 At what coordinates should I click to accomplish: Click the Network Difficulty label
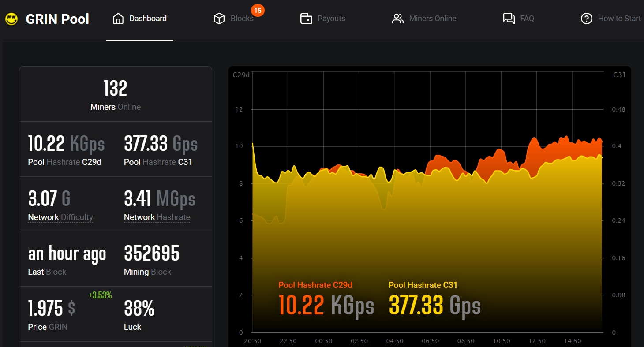coord(60,217)
